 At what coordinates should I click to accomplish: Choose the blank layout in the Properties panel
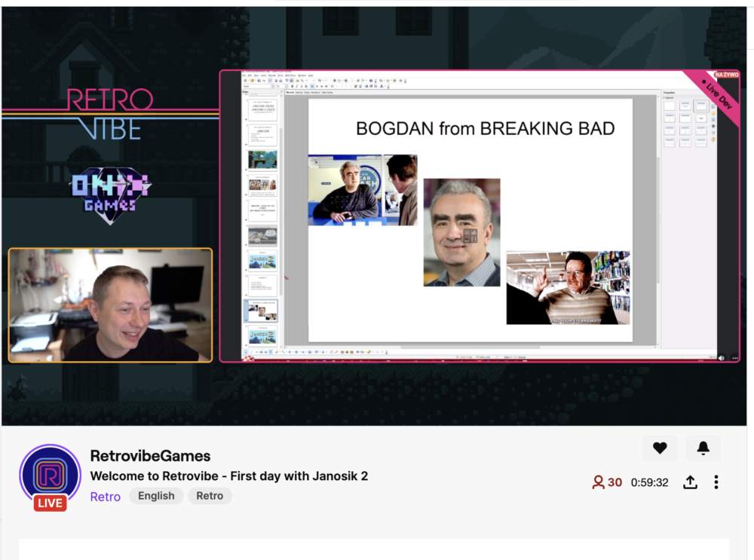click(670, 106)
